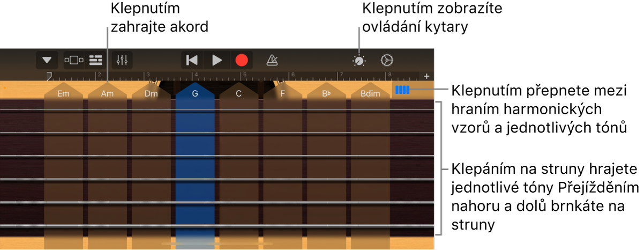The image size is (644, 250).
Task: Tap the Am chord strip
Action: (x=107, y=161)
